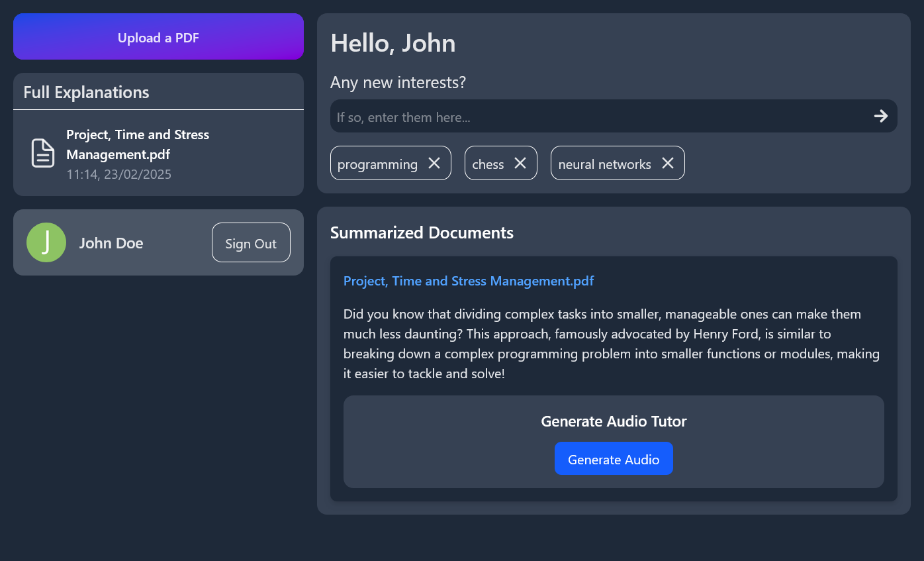Focus the new interests input field
Screen dimensions: 924x561
(614, 116)
